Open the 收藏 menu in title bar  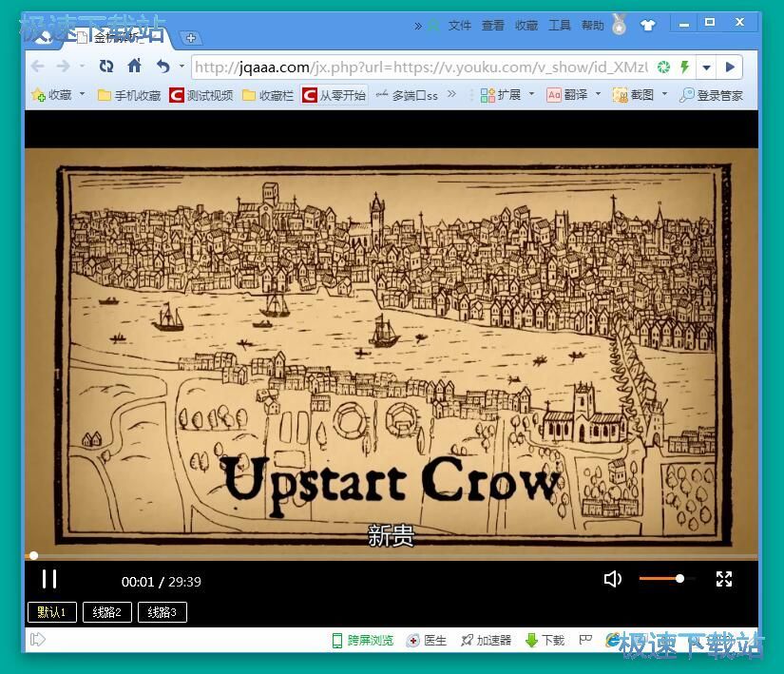point(526,25)
